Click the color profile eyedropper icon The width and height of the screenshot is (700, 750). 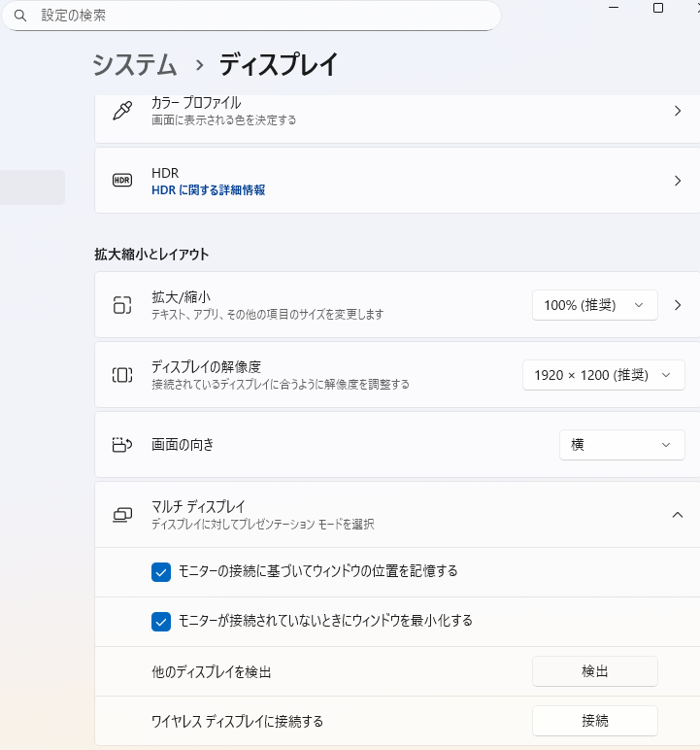point(122,111)
